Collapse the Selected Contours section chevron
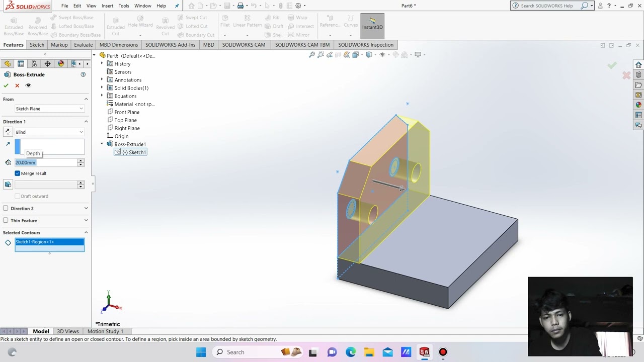Screen dimensions: 644x362 point(86,233)
